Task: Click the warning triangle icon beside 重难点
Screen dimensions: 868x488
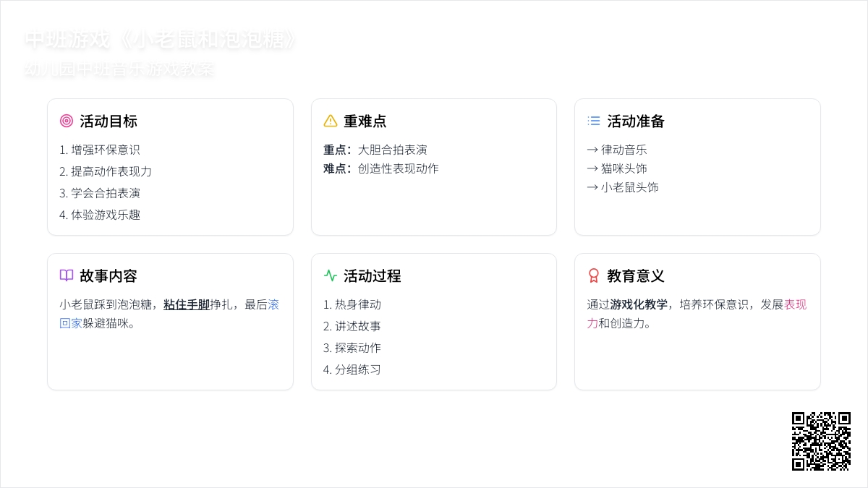Action: pyautogui.click(x=331, y=121)
